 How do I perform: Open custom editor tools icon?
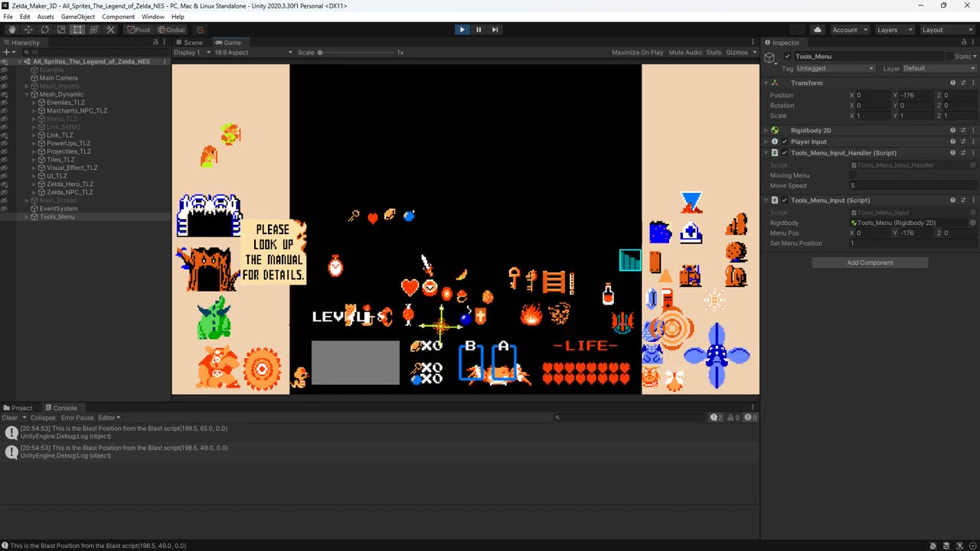click(110, 30)
